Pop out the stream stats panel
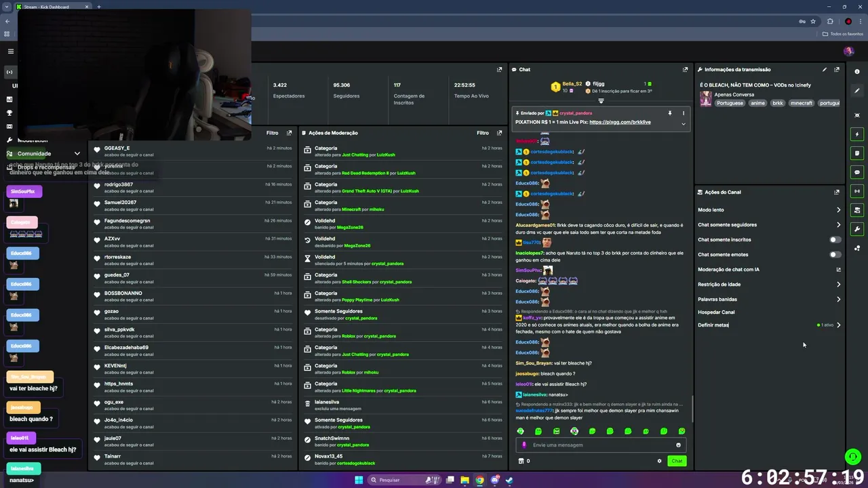Screen dimensions: 868x488 [499, 69]
